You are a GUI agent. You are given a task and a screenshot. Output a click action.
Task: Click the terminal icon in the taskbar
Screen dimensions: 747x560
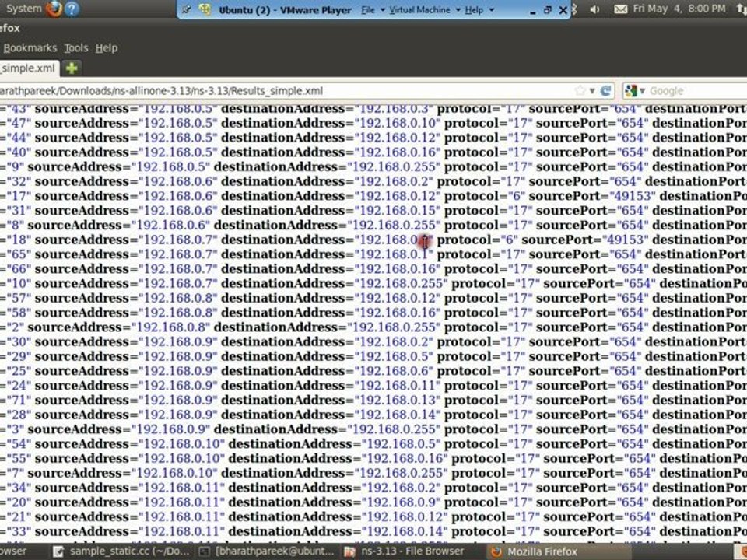pyautogui.click(x=204, y=551)
